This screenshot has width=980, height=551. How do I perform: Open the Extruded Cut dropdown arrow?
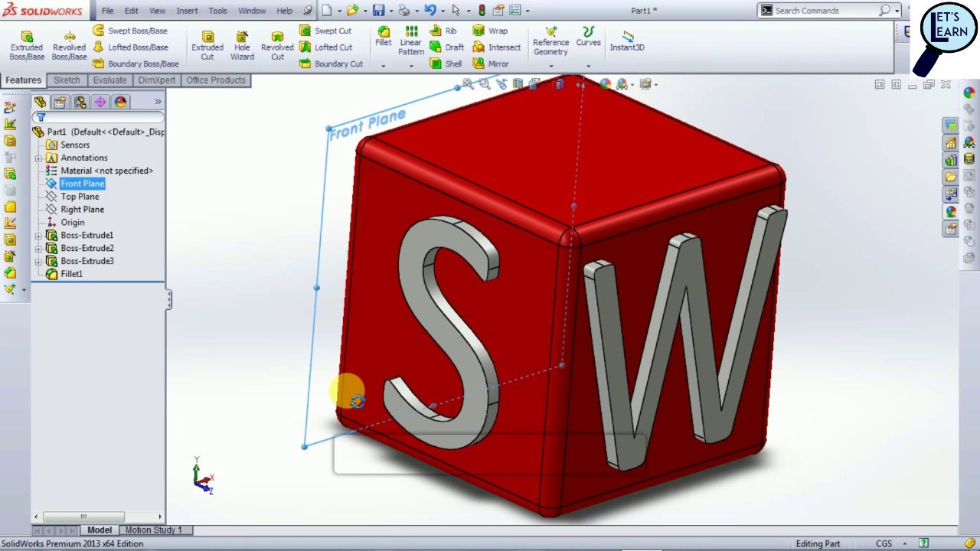click(x=207, y=67)
